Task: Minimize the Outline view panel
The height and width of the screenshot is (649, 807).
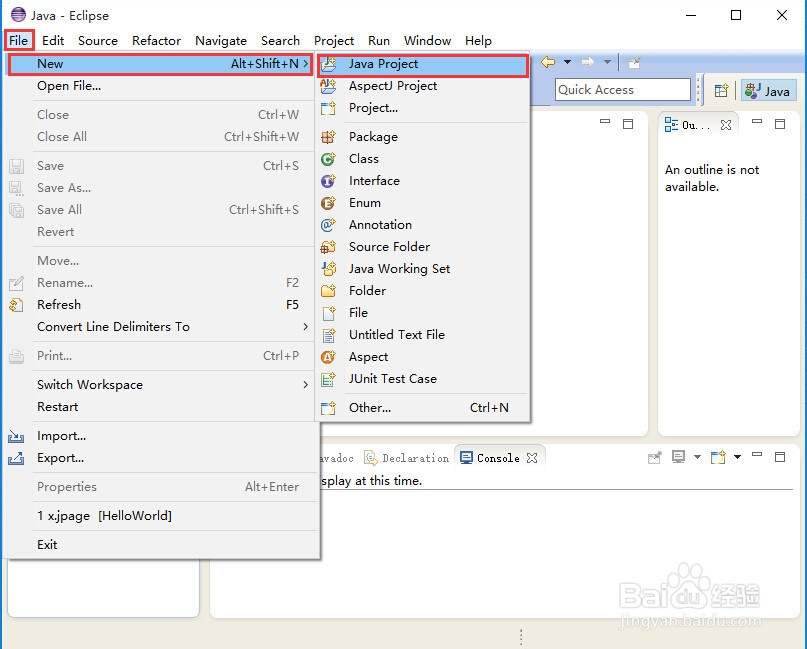Action: tap(757, 122)
